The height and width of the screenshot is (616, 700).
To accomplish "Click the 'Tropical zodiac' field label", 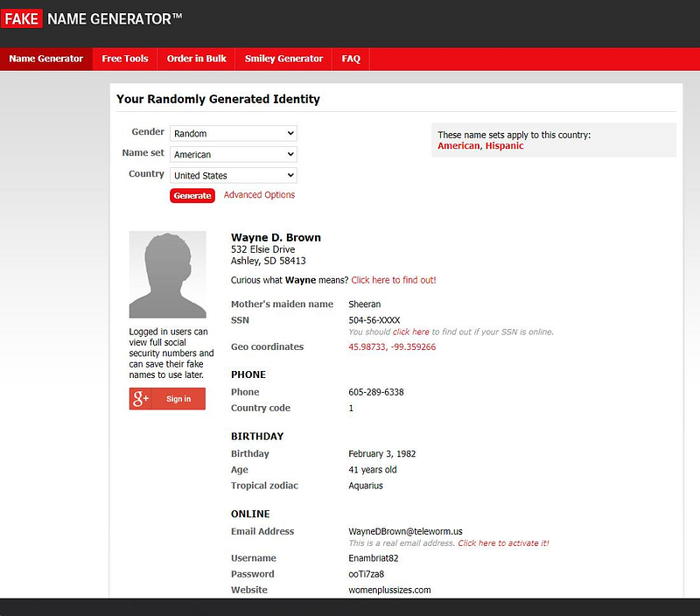I will coord(264,486).
